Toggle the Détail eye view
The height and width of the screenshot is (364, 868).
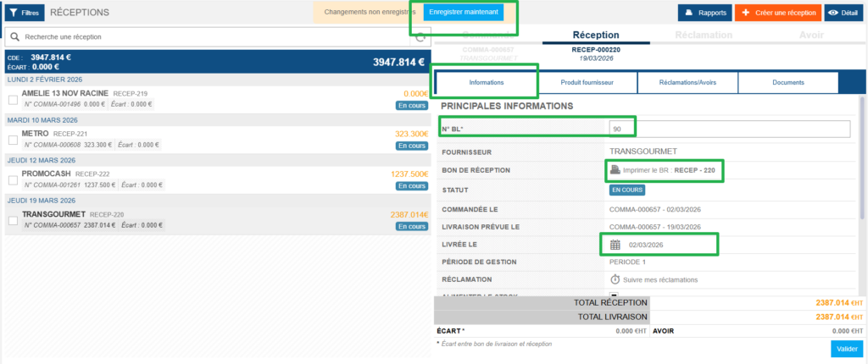click(x=843, y=13)
